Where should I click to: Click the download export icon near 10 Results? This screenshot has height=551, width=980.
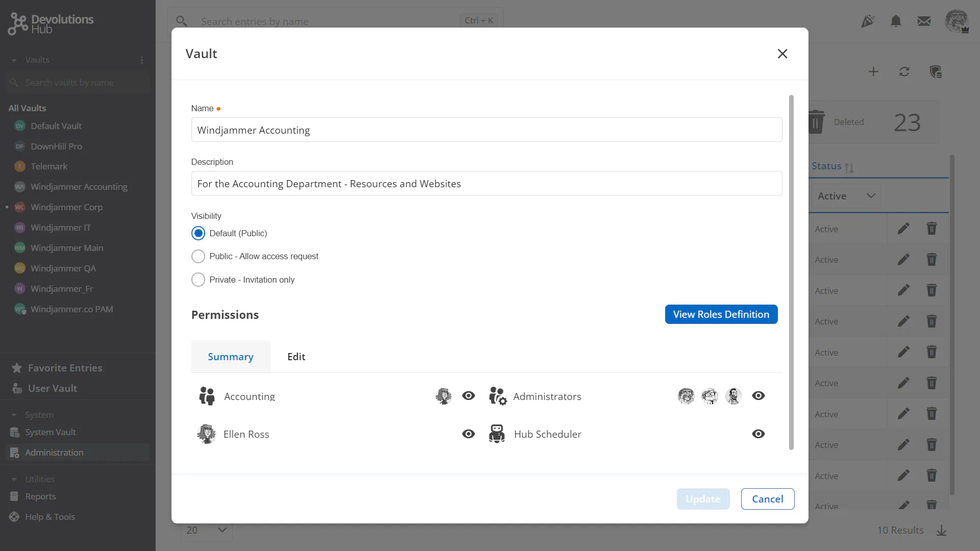point(942,531)
